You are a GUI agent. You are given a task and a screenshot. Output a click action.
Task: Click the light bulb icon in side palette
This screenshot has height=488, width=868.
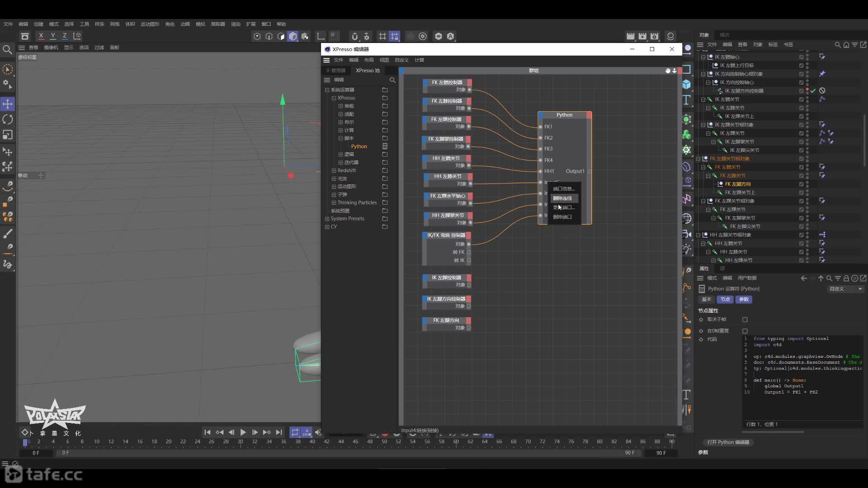point(687,249)
